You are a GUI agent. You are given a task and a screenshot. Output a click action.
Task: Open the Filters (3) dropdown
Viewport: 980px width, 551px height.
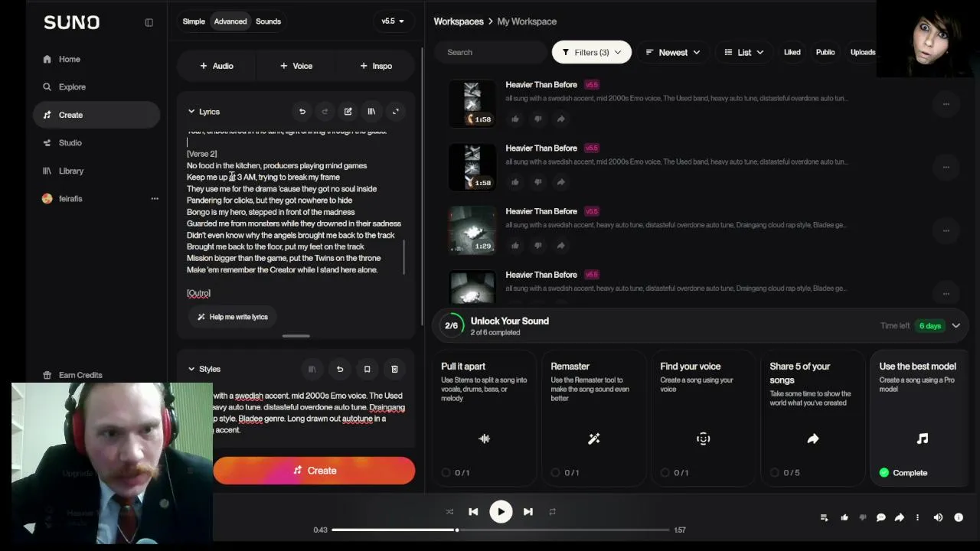(x=592, y=52)
